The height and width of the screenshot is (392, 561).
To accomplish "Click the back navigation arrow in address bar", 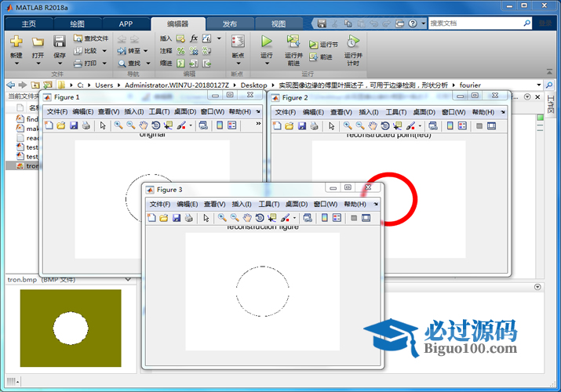I will click(11, 85).
